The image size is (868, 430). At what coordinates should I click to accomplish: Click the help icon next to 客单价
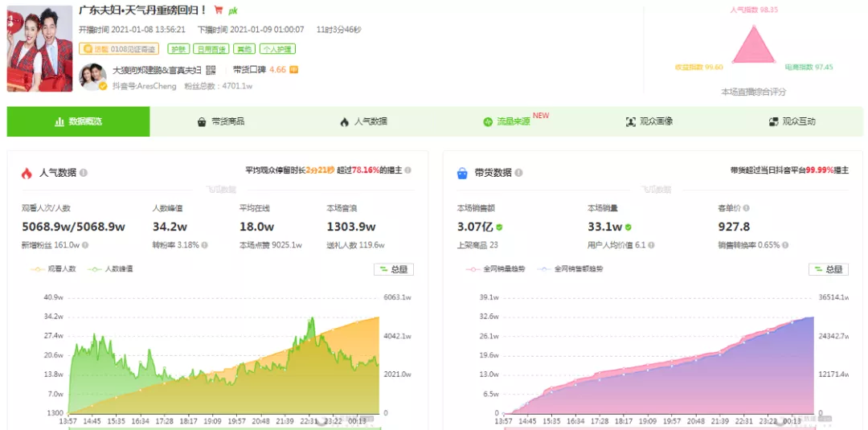(x=757, y=208)
